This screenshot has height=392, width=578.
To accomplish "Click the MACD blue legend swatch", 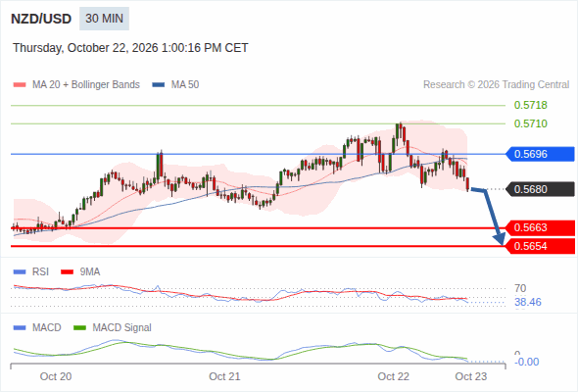I will [x=20, y=328].
